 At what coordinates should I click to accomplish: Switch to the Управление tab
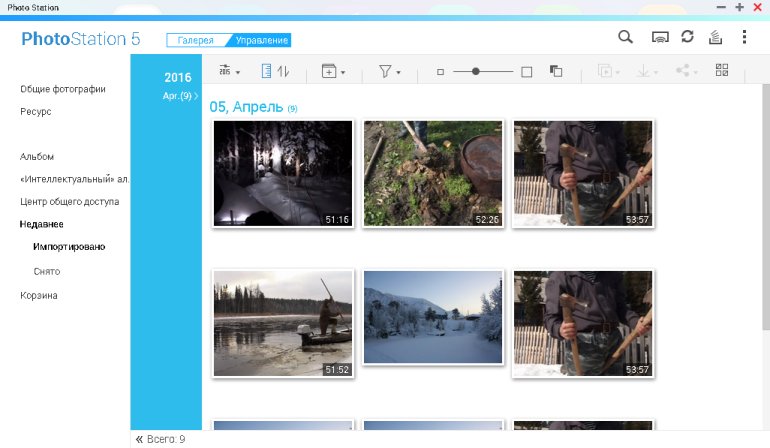[x=261, y=40]
